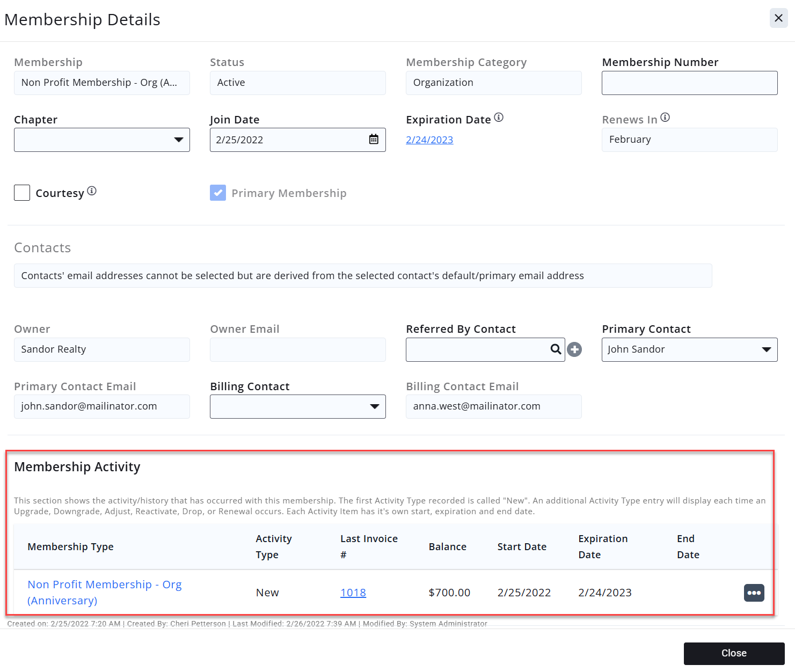Click the Balance column header
Screen dimensions: 795x672
coord(448,546)
